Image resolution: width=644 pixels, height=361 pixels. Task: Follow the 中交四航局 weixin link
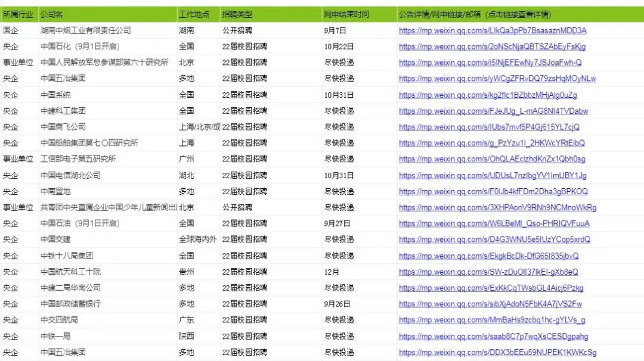pyautogui.click(x=492, y=319)
